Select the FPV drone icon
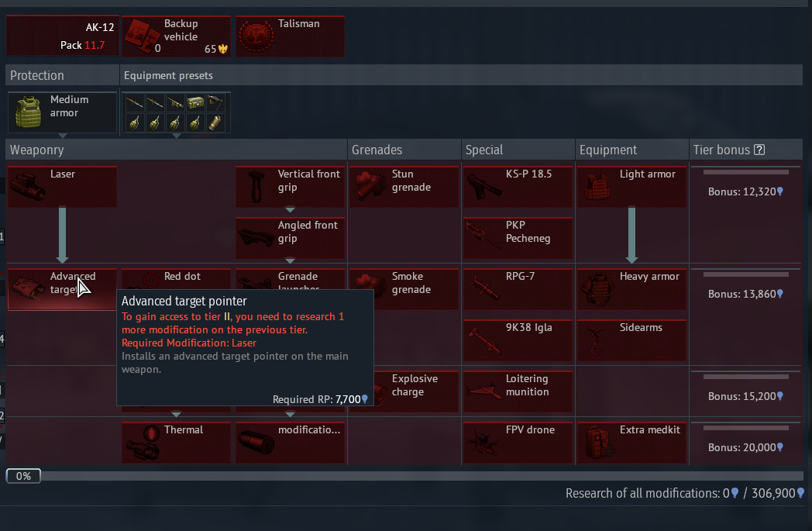This screenshot has width=812, height=531. coord(484,443)
